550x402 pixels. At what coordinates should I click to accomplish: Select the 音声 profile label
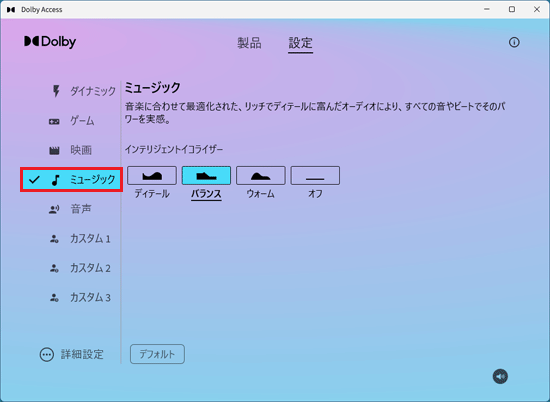coord(81,209)
